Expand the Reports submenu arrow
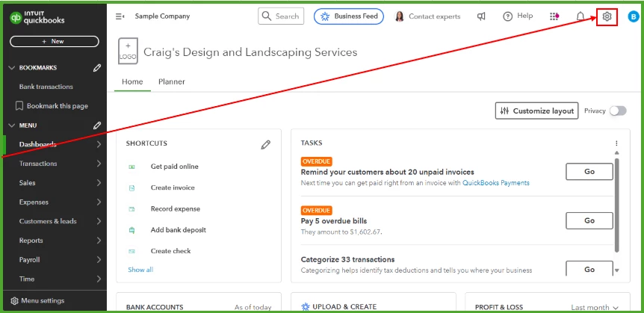The width and height of the screenshot is (644, 313). [99, 241]
